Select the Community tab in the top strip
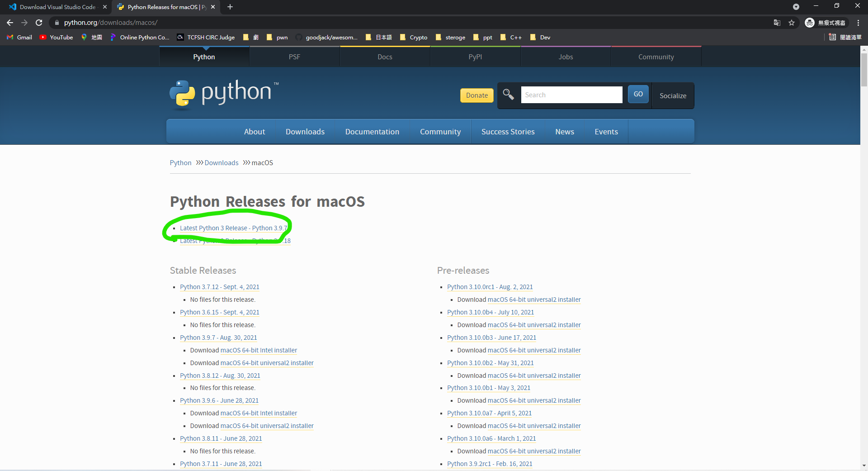The height and width of the screenshot is (471, 868). point(656,57)
